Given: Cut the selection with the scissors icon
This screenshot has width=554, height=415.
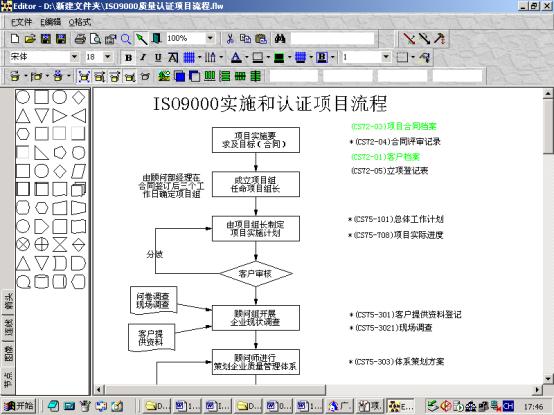Looking at the screenshot, I should (x=230, y=38).
